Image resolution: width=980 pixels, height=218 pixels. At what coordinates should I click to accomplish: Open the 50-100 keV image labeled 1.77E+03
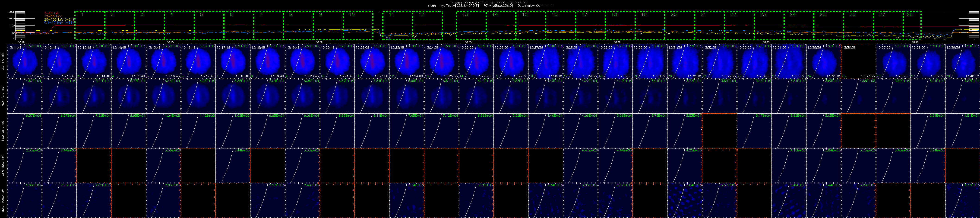[x=963, y=200]
